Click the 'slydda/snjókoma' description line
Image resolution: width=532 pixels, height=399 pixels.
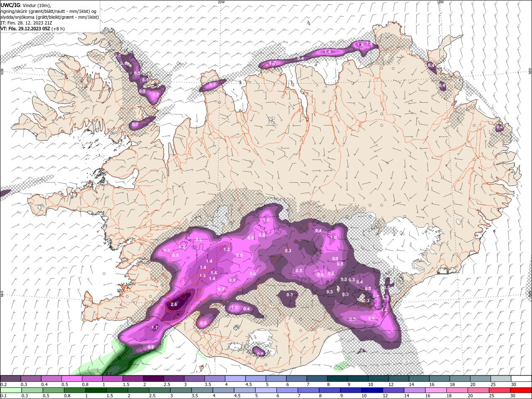tap(49, 17)
